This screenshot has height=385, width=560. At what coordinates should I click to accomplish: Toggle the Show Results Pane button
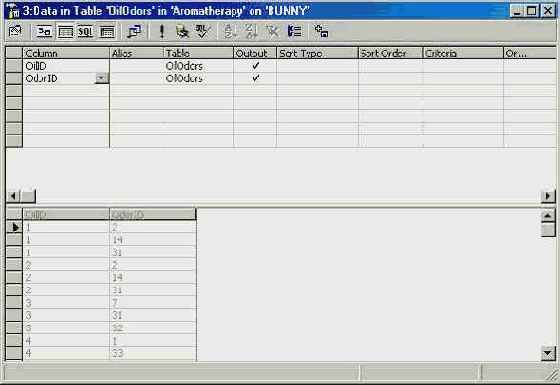(106, 31)
